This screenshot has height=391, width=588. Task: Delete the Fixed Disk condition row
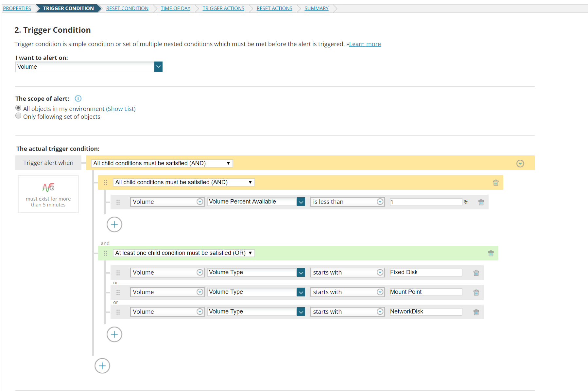tap(476, 273)
